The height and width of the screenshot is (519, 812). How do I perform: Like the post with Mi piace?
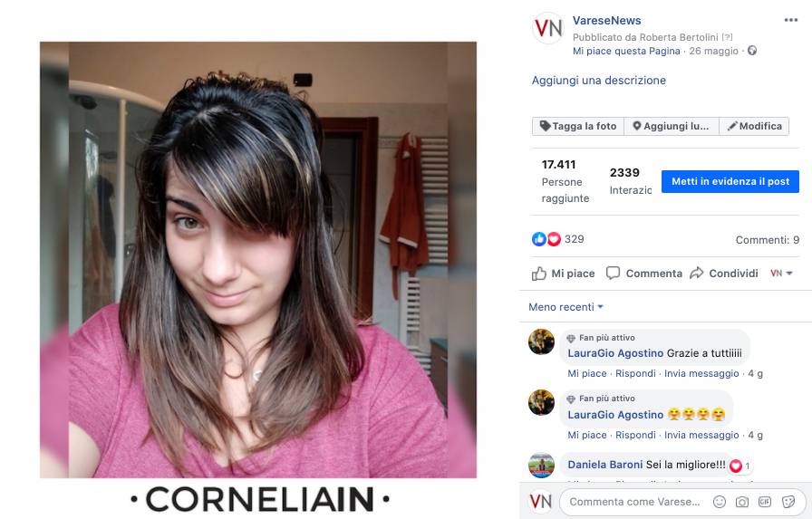click(x=564, y=274)
